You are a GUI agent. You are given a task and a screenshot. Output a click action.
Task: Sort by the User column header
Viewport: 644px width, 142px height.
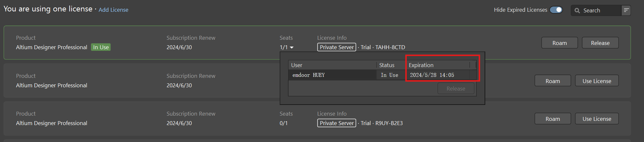[x=332, y=65]
